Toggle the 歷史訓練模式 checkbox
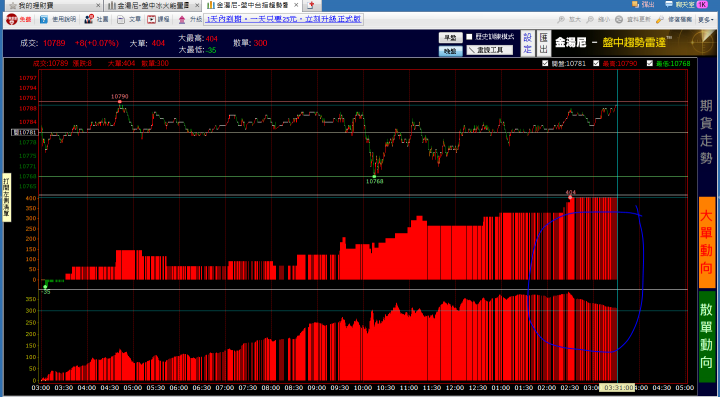Screen dimensions: 720x397 [x=469, y=37]
